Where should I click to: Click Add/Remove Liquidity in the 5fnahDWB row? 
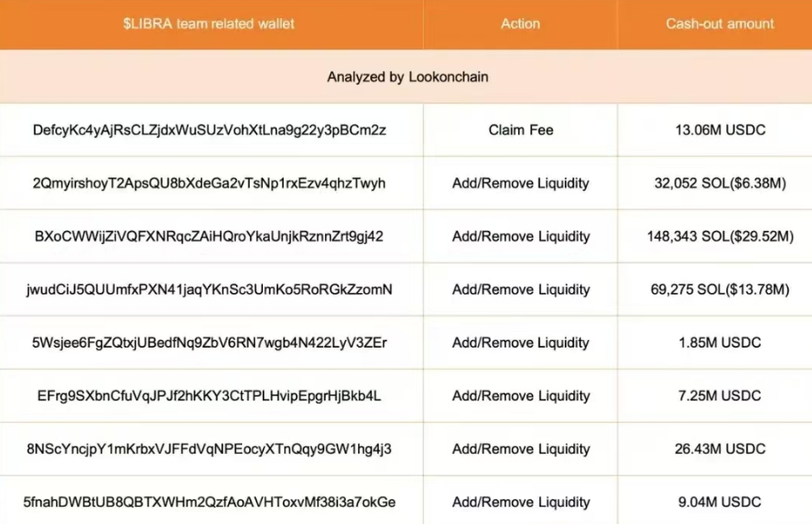click(521, 502)
